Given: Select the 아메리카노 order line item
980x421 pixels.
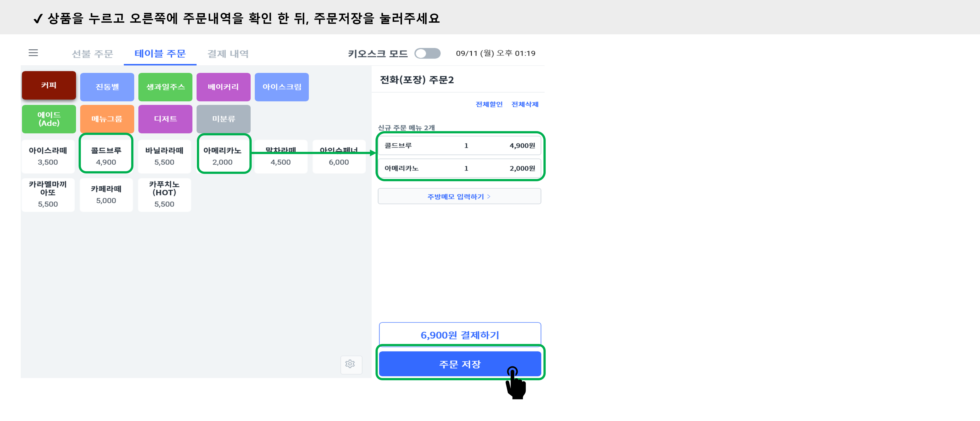Looking at the screenshot, I should pyautogui.click(x=459, y=168).
